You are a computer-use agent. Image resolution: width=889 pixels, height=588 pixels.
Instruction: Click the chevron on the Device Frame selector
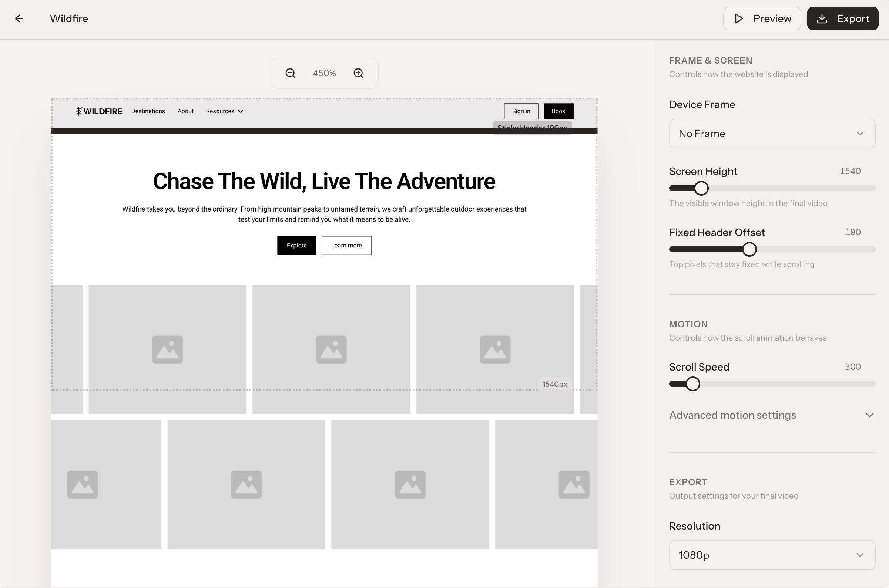click(861, 134)
